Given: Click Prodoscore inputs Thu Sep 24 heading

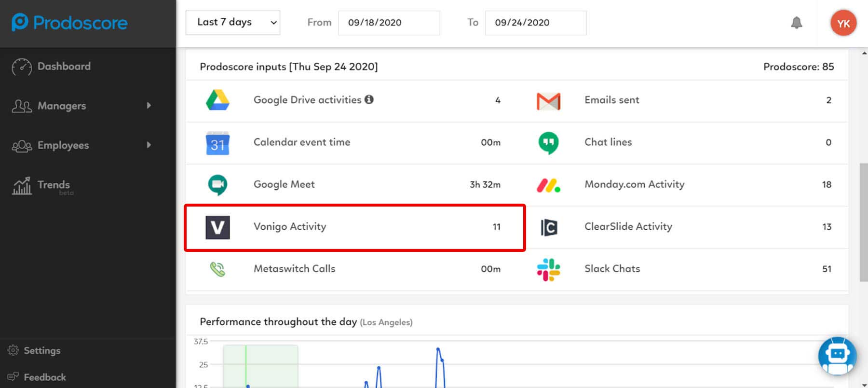Looking at the screenshot, I should coord(289,67).
